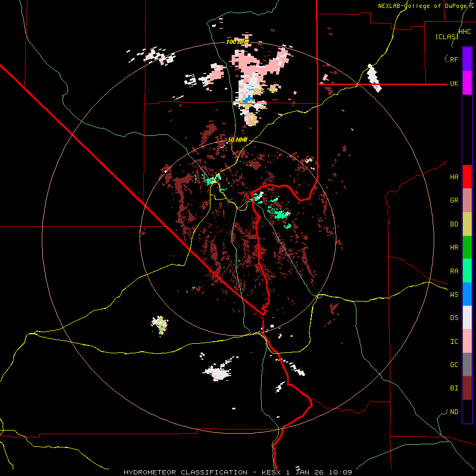Click the "ND" legend label
Screen dimensions: 476x476
pyautogui.click(x=454, y=412)
